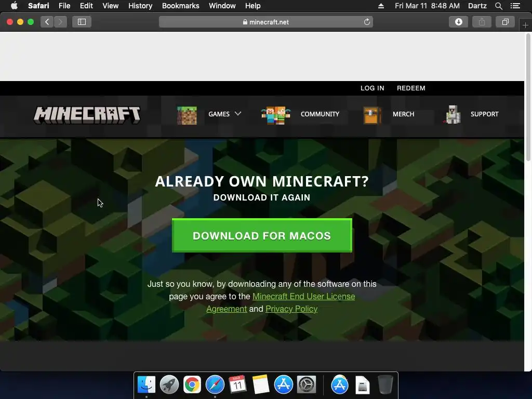Open Notes from the dock
The width and height of the screenshot is (532, 399).
[261, 384]
